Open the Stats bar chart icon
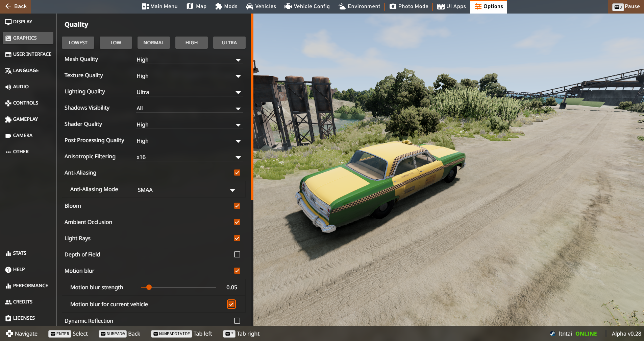This screenshot has width=644, height=341. click(8, 253)
